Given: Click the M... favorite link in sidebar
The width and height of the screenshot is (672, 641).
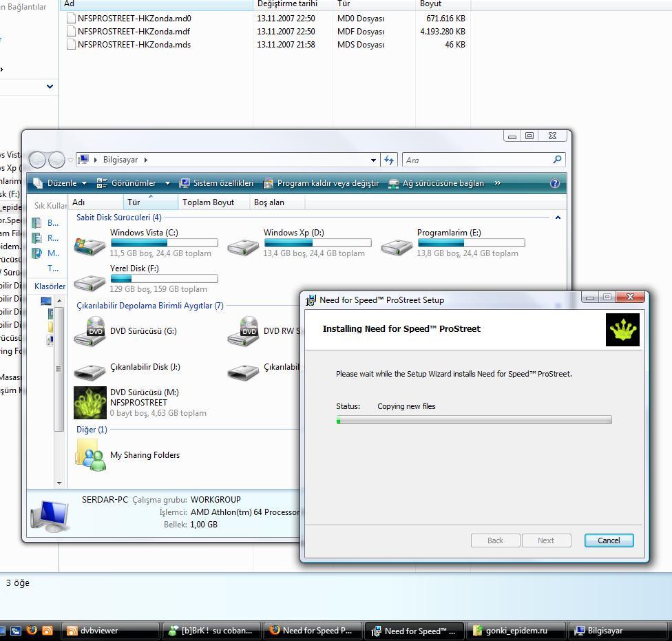Looking at the screenshot, I should click(46, 253).
